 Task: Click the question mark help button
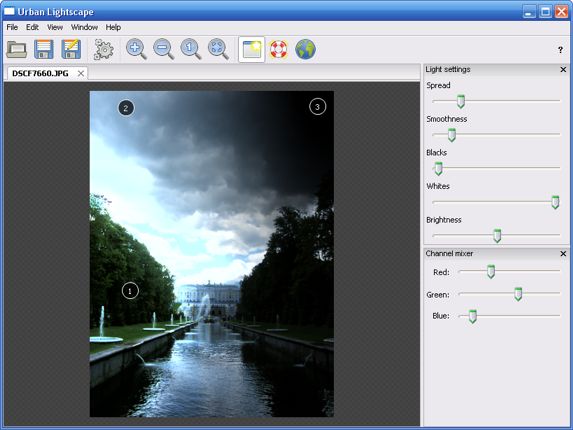click(x=560, y=50)
